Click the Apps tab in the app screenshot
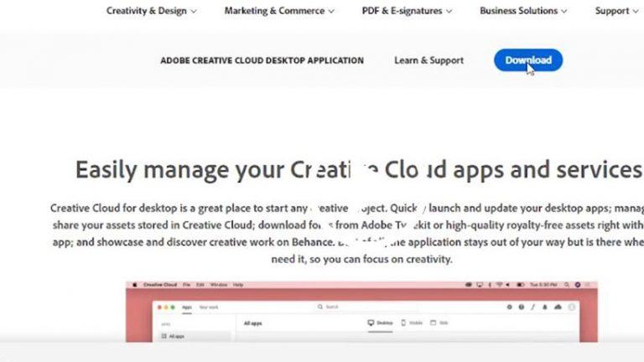 click(187, 308)
